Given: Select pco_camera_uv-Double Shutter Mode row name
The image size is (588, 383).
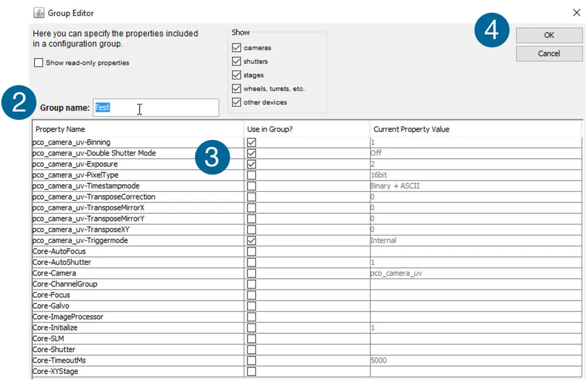Looking at the screenshot, I should [94, 153].
